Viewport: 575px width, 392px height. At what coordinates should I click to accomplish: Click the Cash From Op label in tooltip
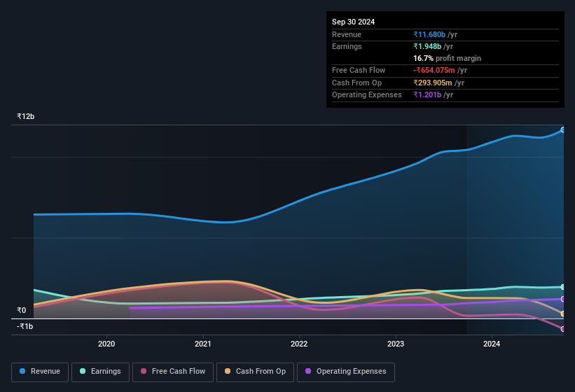356,83
